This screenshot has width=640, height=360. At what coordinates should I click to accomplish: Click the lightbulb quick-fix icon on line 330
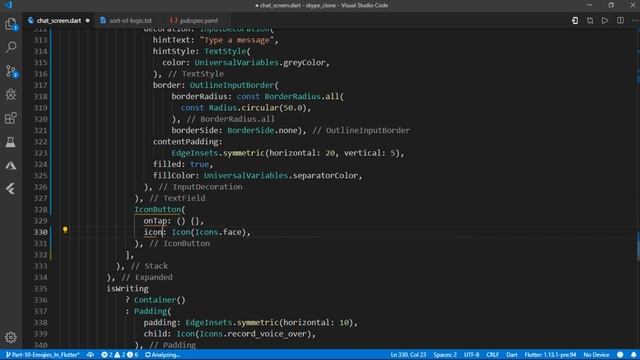click(65, 230)
